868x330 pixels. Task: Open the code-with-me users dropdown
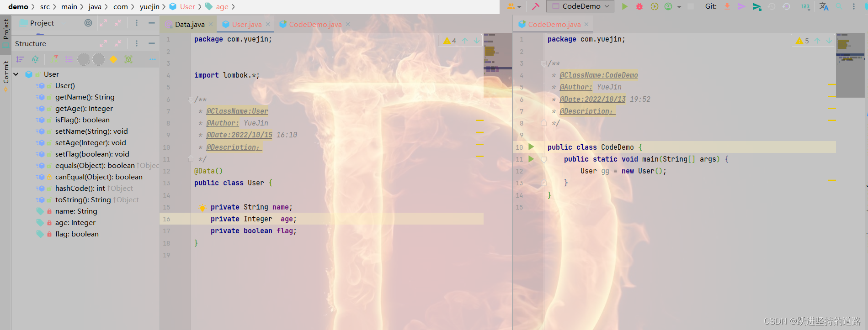tap(514, 6)
